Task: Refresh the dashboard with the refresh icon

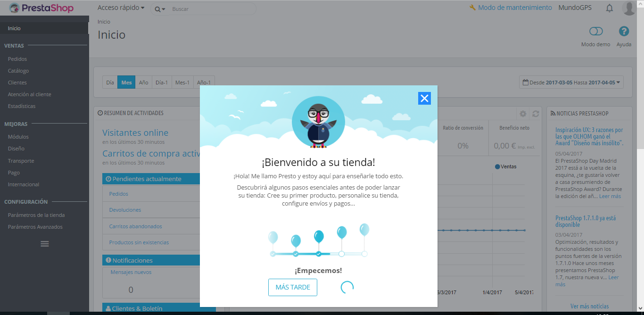Action: click(536, 114)
